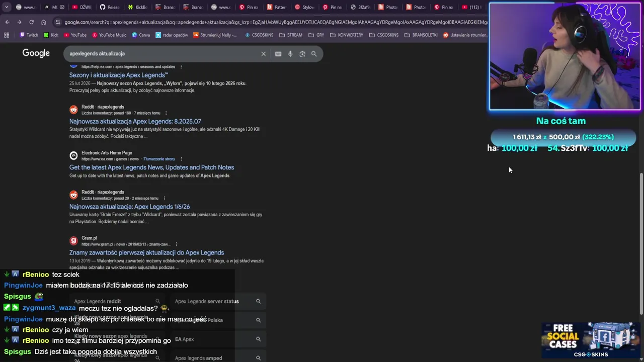644x362 pixels.
Task: Open Gram.pl result Znamy zawartość pierwszej aktualizacji
Action: pos(146,253)
